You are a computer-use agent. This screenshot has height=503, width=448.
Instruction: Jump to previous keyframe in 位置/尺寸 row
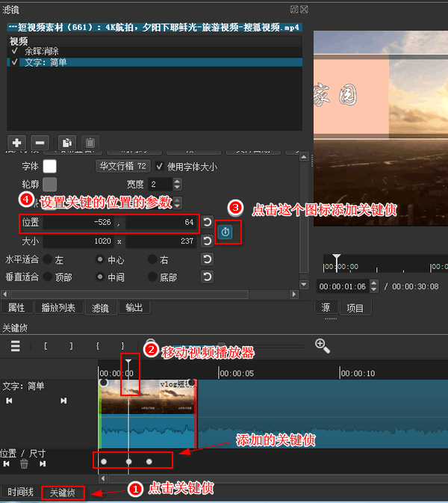pyautogui.click(x=7, y=464)
